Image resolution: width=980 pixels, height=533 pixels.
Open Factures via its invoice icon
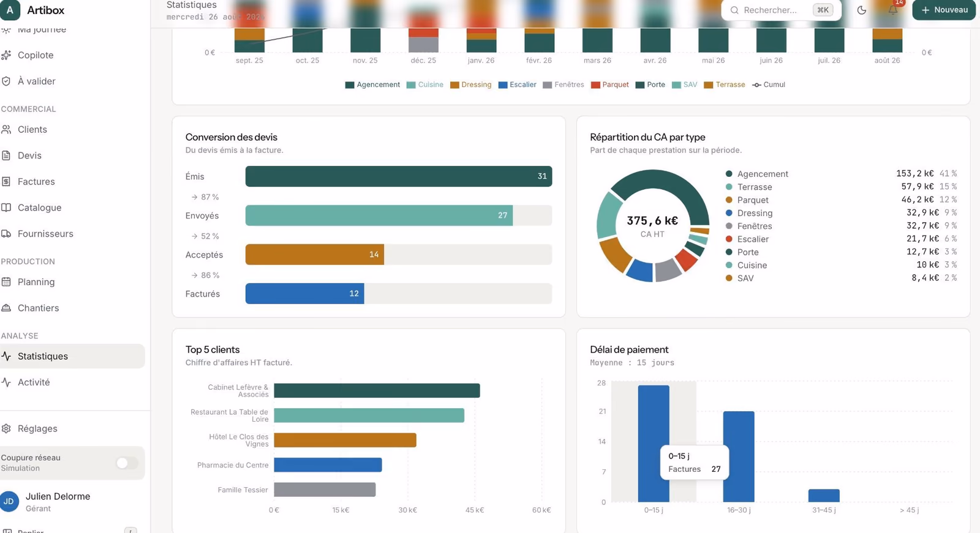click(x=6, y=182)
